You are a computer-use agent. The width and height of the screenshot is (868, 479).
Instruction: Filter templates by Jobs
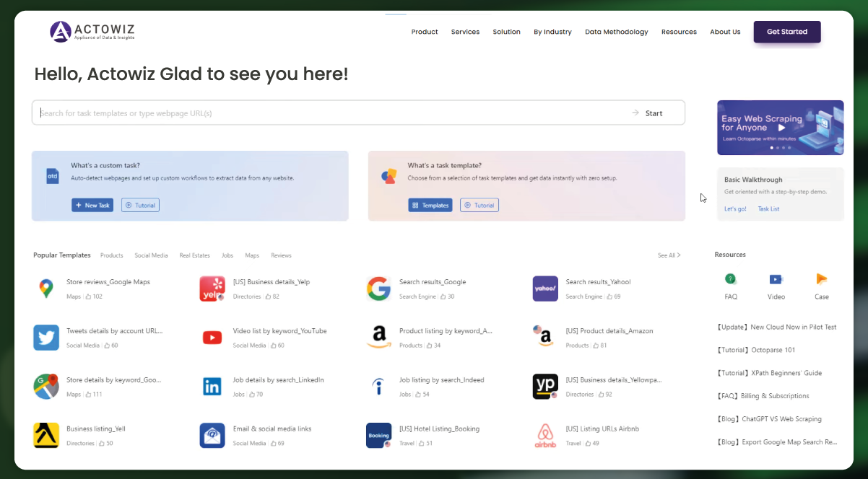227,255
